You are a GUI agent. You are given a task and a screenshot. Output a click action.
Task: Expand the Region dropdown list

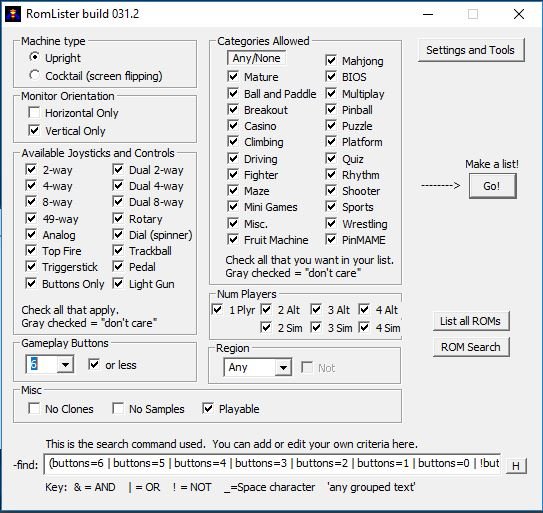click(283, 368)
